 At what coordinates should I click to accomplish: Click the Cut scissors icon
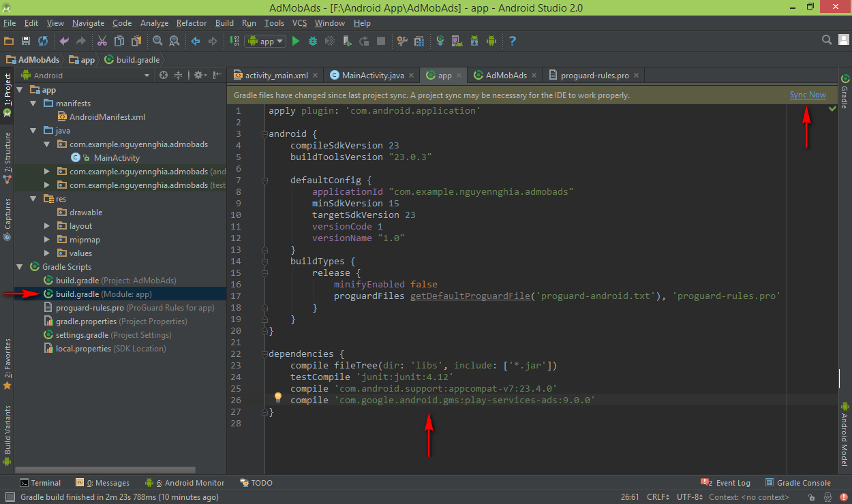[102, 41]
